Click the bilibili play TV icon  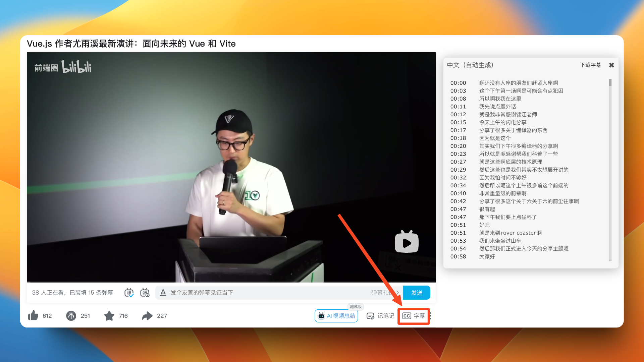click(x=407, y=242)
